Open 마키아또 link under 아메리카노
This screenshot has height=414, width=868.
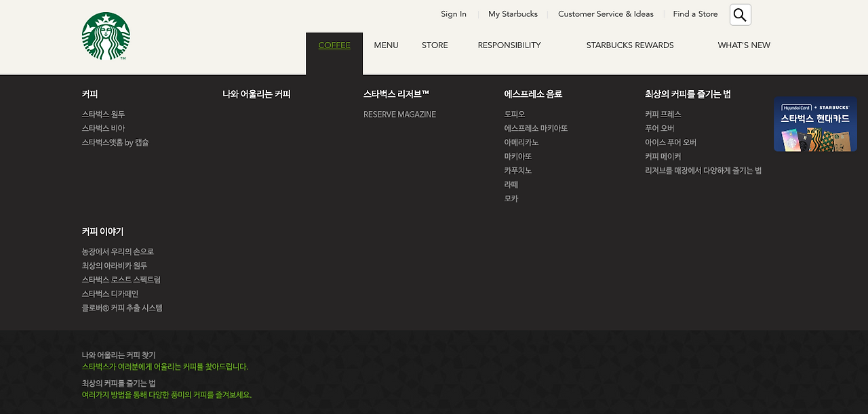[x=518, y=157]
